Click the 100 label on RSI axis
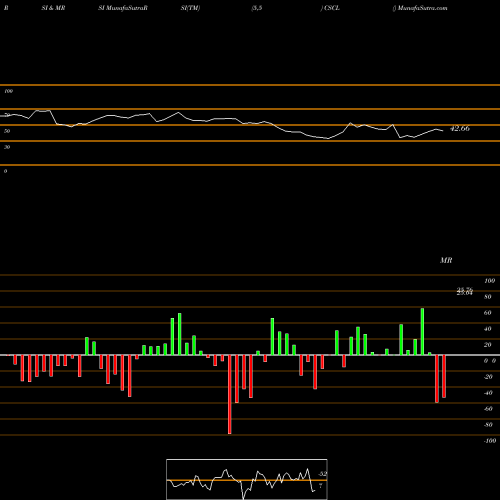This screenshot has height=500, width=500. click(8, 91)
